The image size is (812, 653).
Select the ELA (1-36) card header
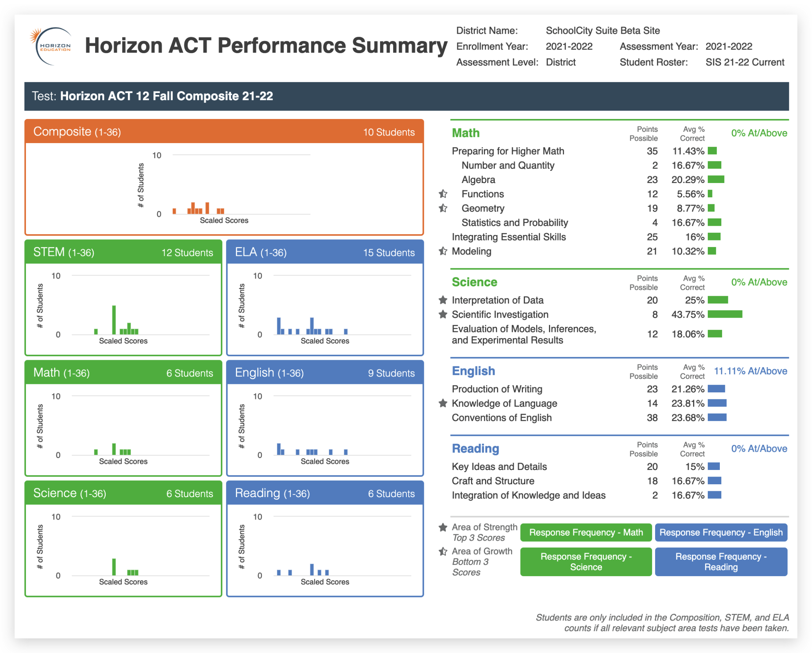click(325, 252)
